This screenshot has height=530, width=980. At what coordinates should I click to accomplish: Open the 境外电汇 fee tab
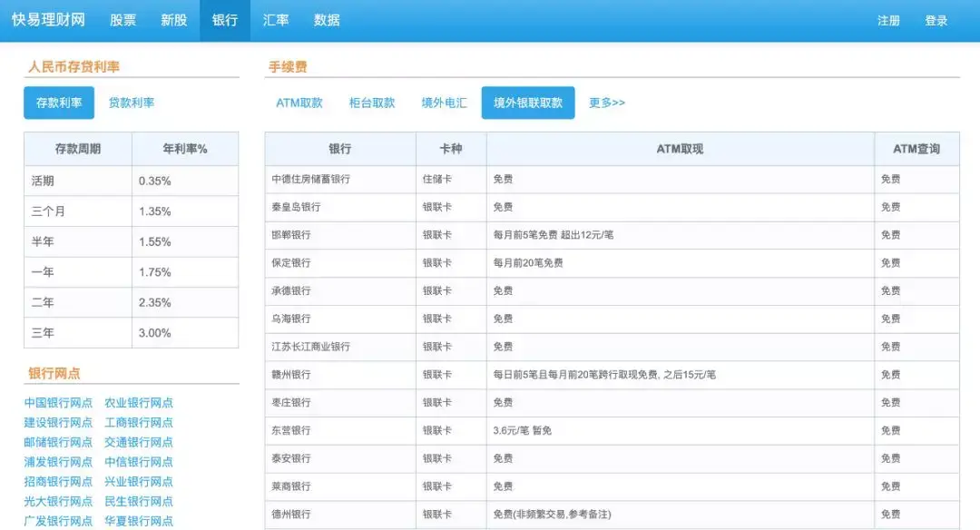click(x=444, y=103)
